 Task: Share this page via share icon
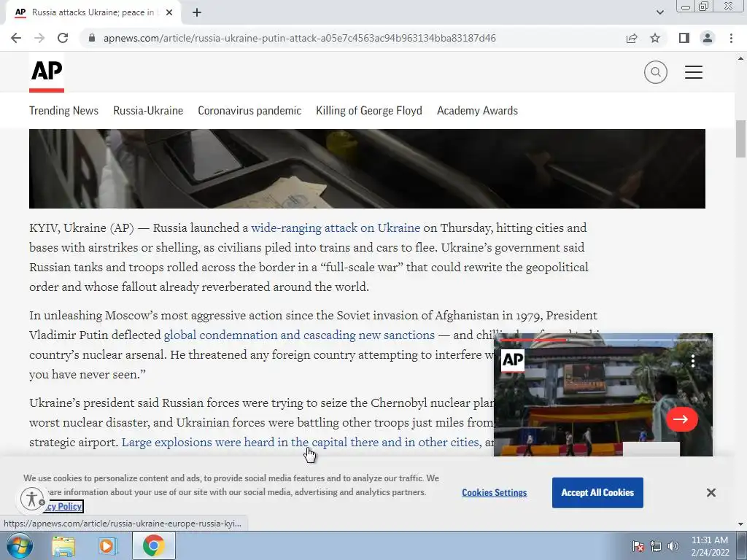pyautogui.click(x=632, y=38)
